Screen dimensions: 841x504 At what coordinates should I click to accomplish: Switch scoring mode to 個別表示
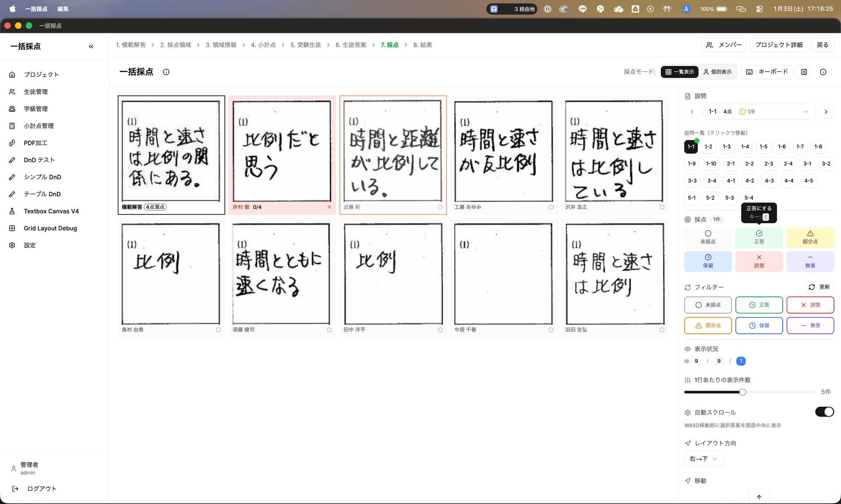(717, 72)
